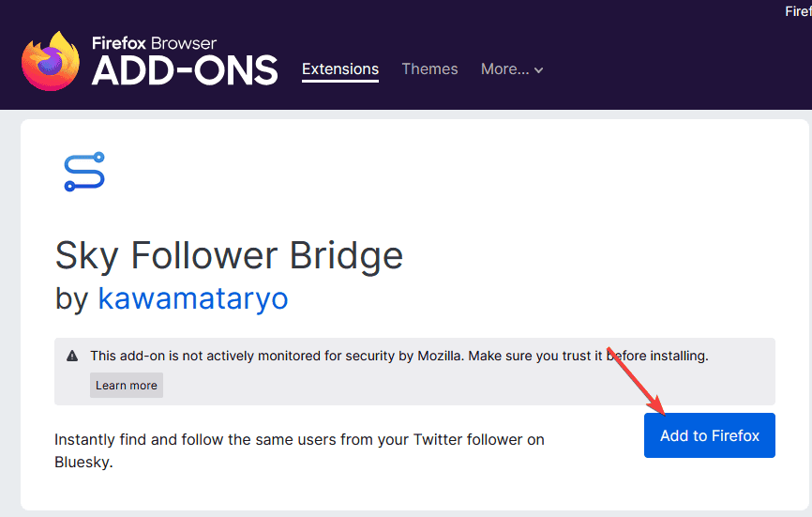Click the Firefox logo icon
The image size is (812, 517).
coord(51,62)
